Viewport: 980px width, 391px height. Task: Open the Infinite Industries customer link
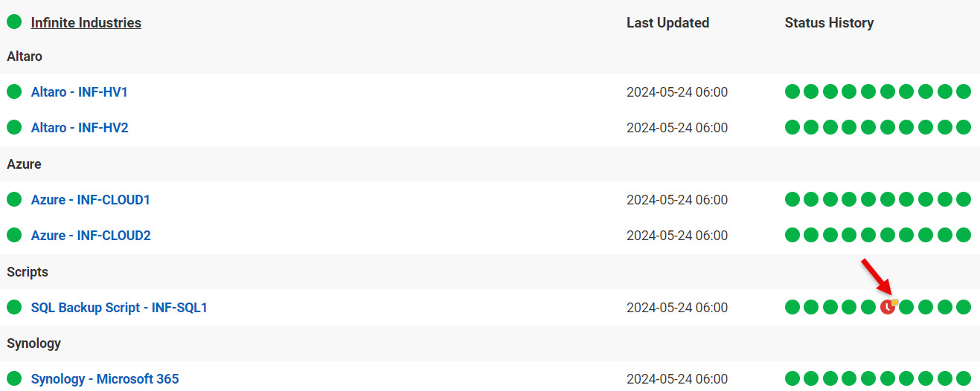pyautogui.click(x=86, y=22)
